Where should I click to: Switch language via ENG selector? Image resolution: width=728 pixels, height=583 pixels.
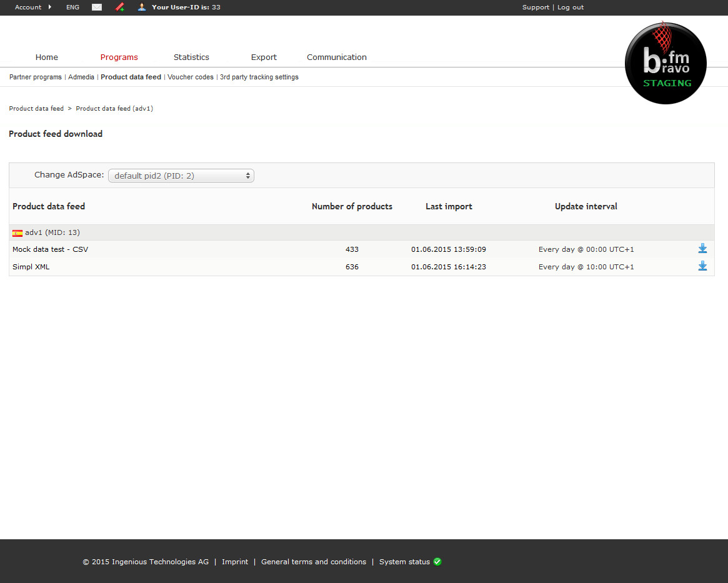(73, 7)
